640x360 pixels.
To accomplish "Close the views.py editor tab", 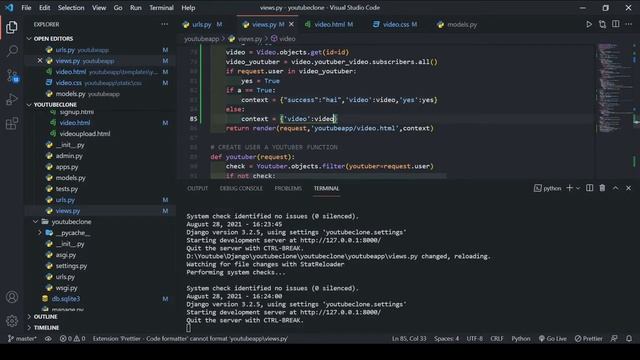I will click(x=291, y=24).
